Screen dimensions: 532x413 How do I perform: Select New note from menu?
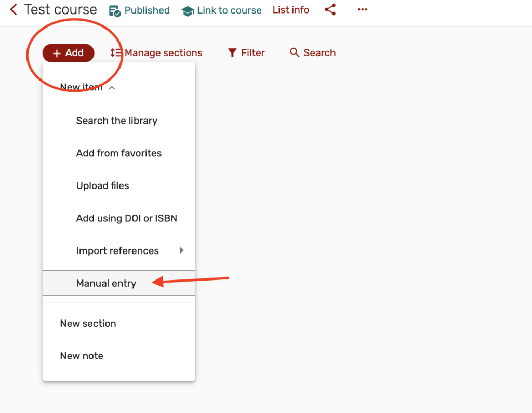(x=82, y=356)
